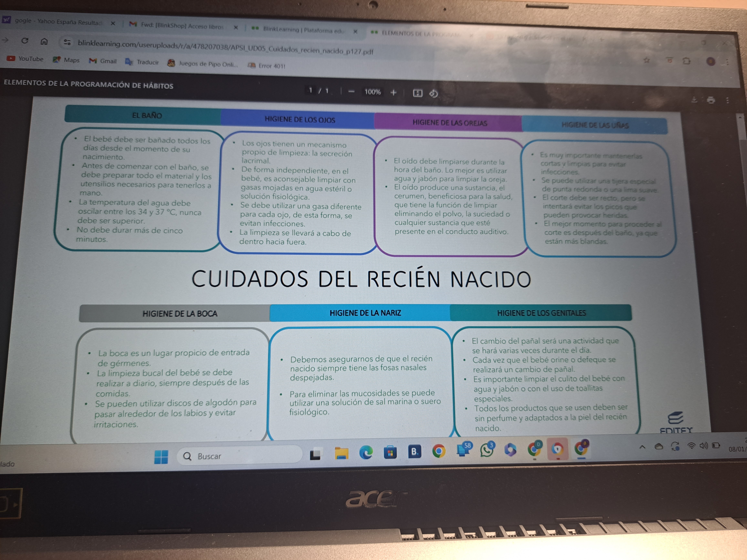Open Microsoft 365 Copilot taskbar icon
747x560 pixels.
point(510,450)
